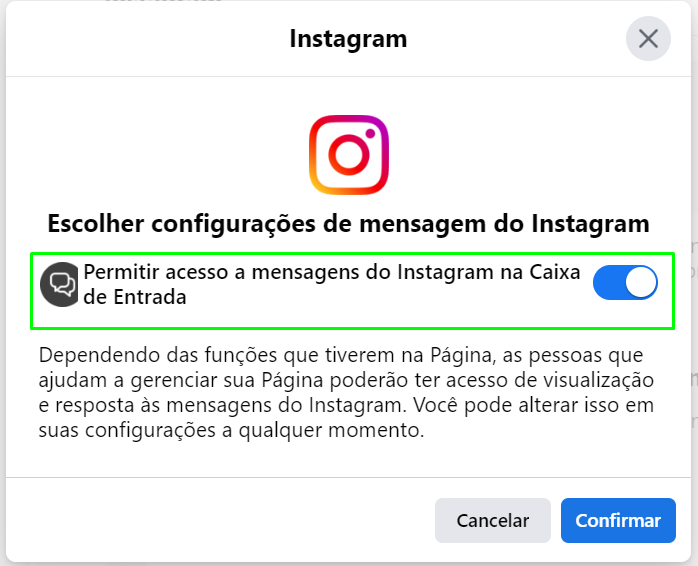
Task: Close the Instagram dialog with the X
Action: click(648, 39)
